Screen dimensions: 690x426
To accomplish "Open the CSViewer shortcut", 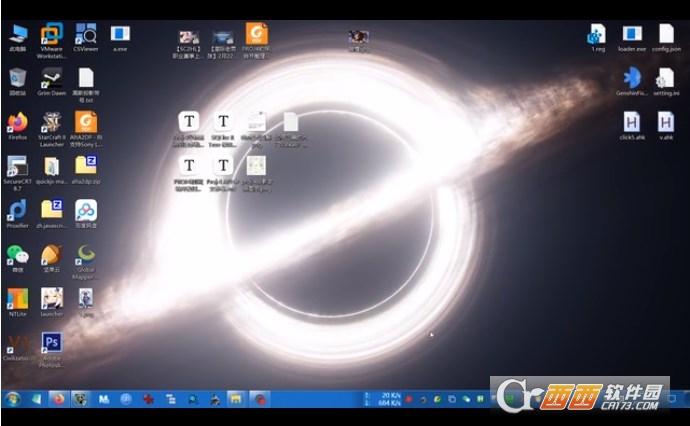I will [x=86, y=38].
